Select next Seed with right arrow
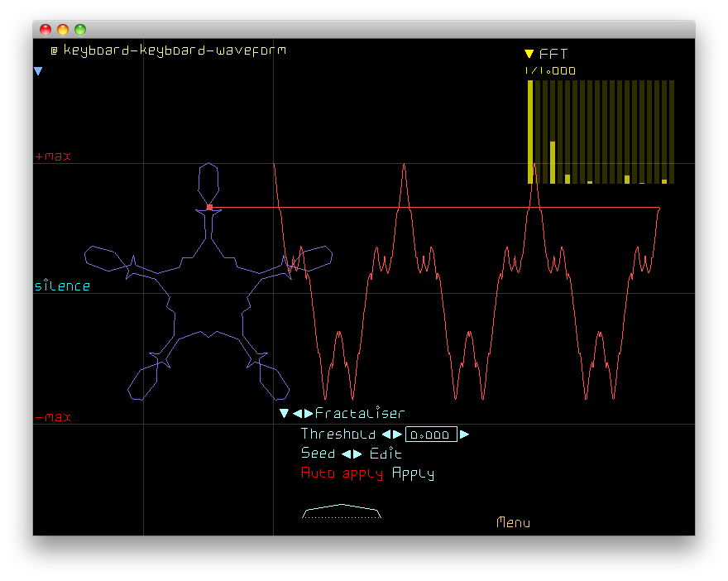This screenshot has height=581, width=728. coord(358,454)
